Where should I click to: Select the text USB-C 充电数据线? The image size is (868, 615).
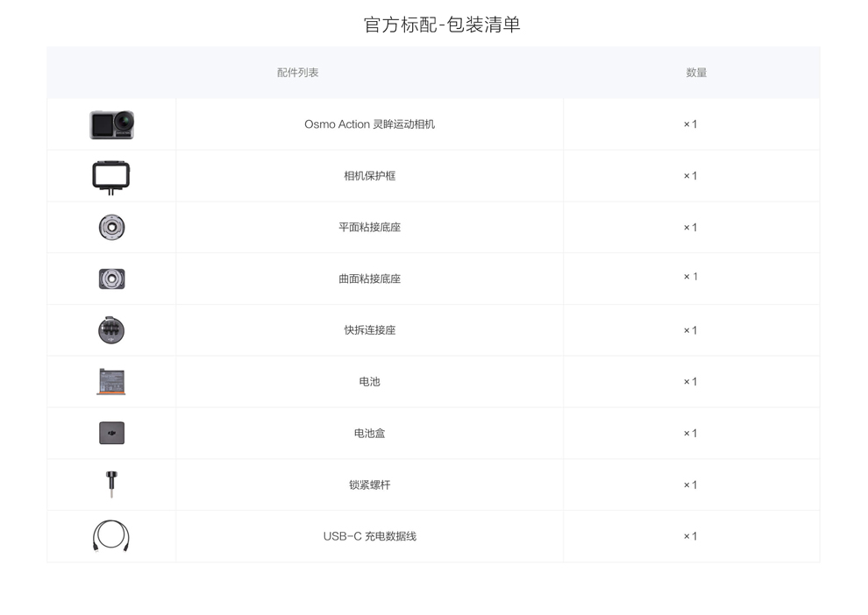[370, 536]
